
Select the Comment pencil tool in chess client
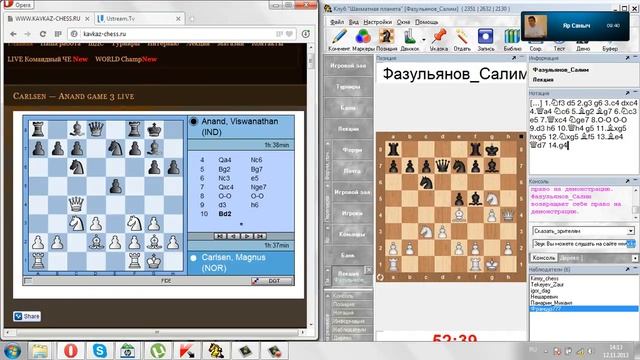339,40
